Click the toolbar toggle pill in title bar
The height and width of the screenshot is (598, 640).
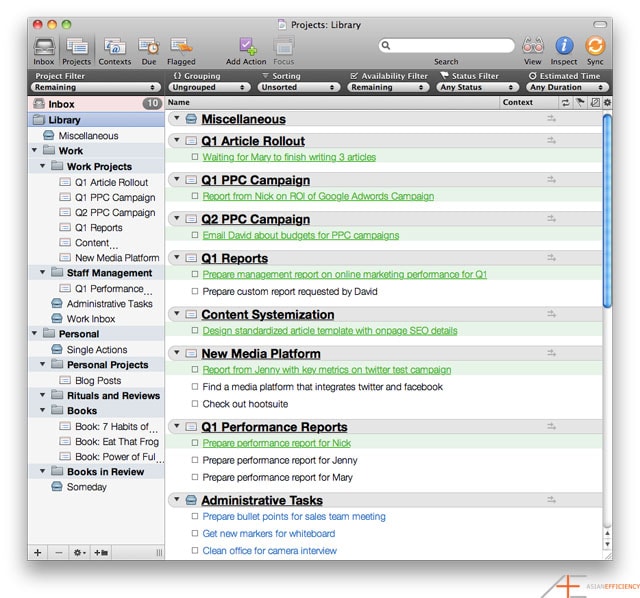coord(600,24)
